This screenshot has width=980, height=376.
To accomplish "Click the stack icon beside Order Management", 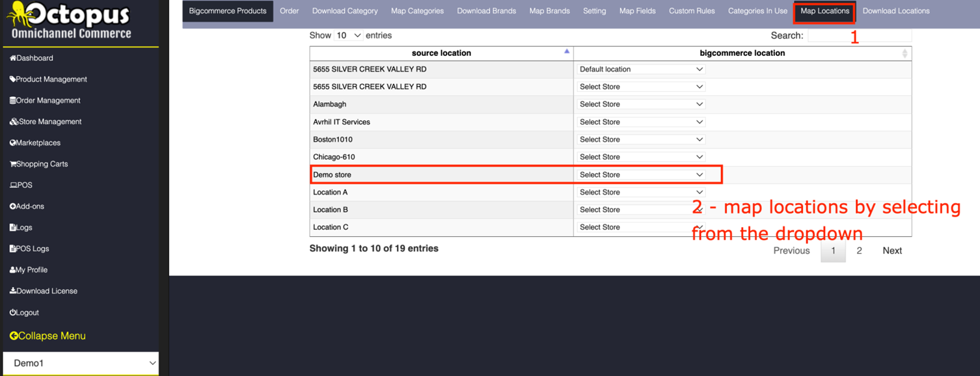I will [13, 101].
